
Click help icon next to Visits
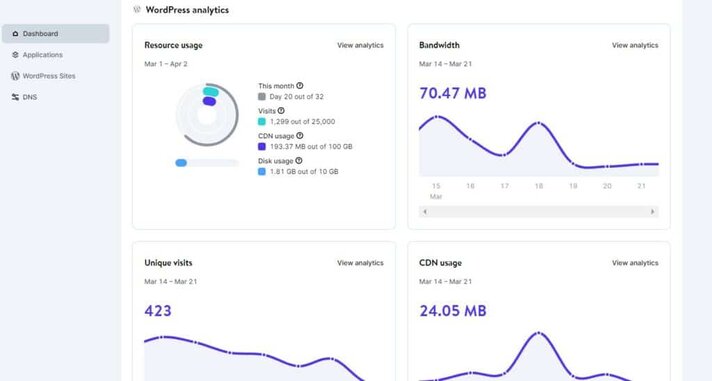pyautogui.click(x=281, y=110)
